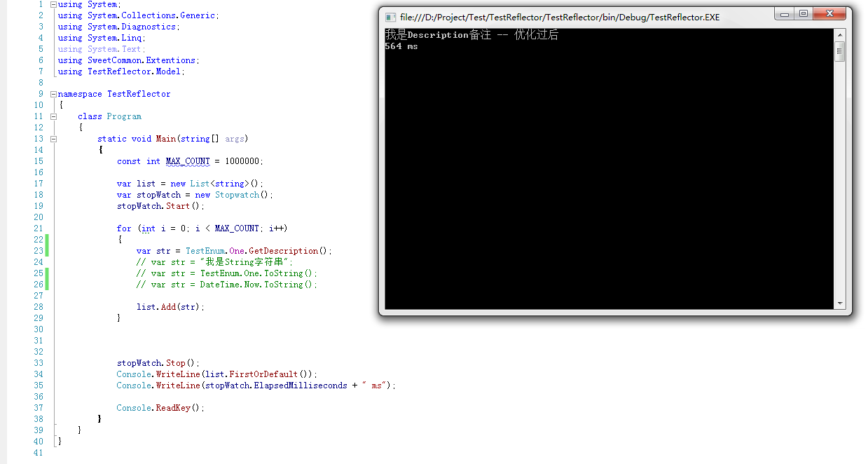Collapse the static void Main method region
Viewport: 868px width, 464px height.
click(x=54, y=139)
